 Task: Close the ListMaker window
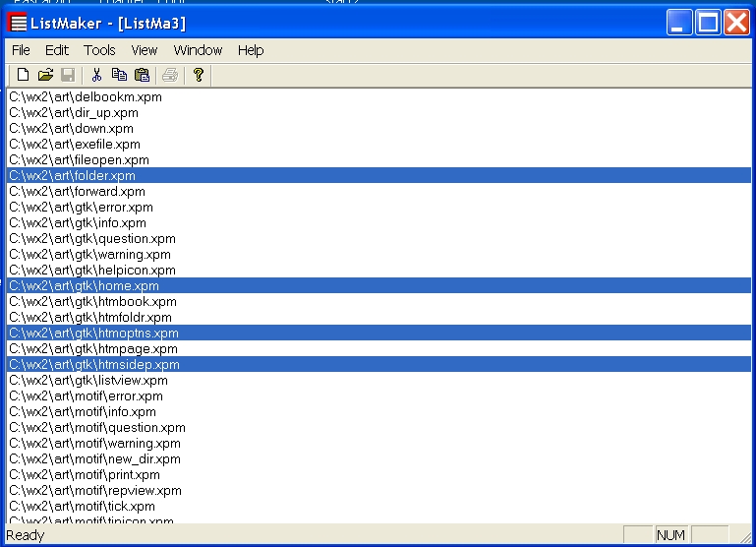coord(736,23)
